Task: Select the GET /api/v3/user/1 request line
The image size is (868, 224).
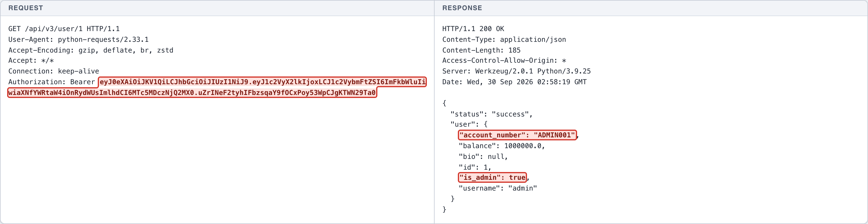Action: [x=64, y=29]
